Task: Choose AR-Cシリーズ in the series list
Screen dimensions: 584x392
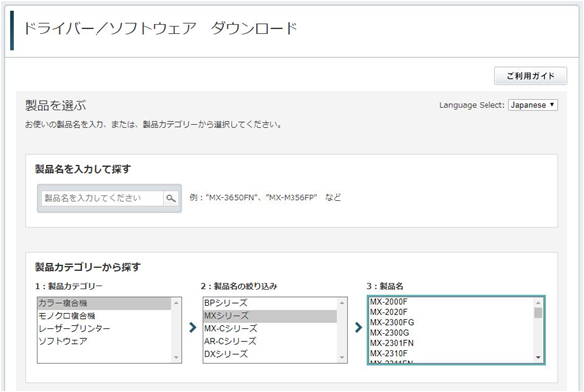Action: [270, 341]
